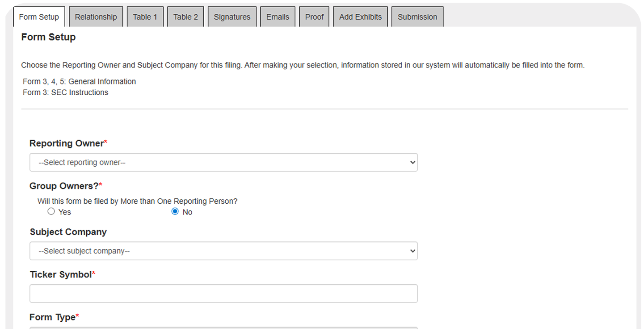Click into the Ticker Symbol text field

[223, 294]
